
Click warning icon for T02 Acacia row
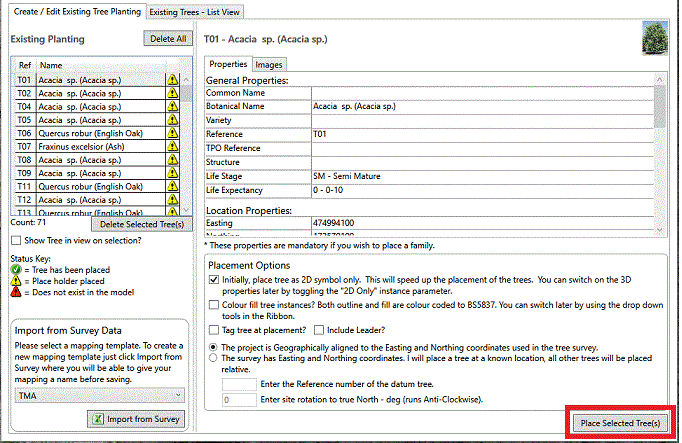pyautogui.click(x=172, y=92)
